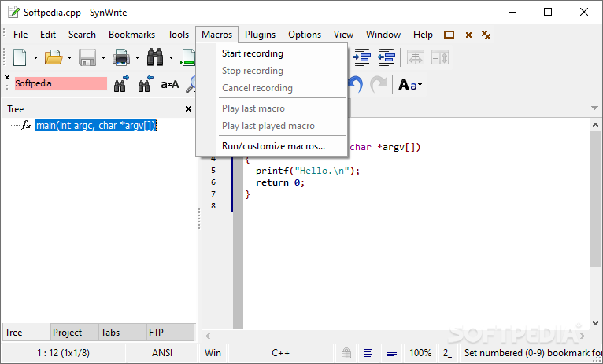Screen dimensions: 603x364
Task: Click the large binoculars Find icon
Action: 155,57
